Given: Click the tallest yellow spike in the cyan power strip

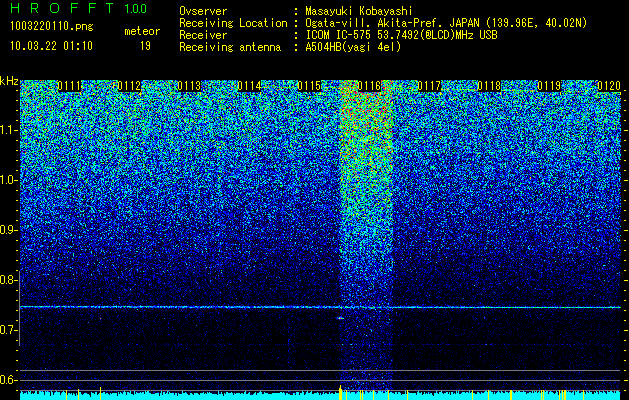Looking at the screenshot, I should click(x=340, y=392).
